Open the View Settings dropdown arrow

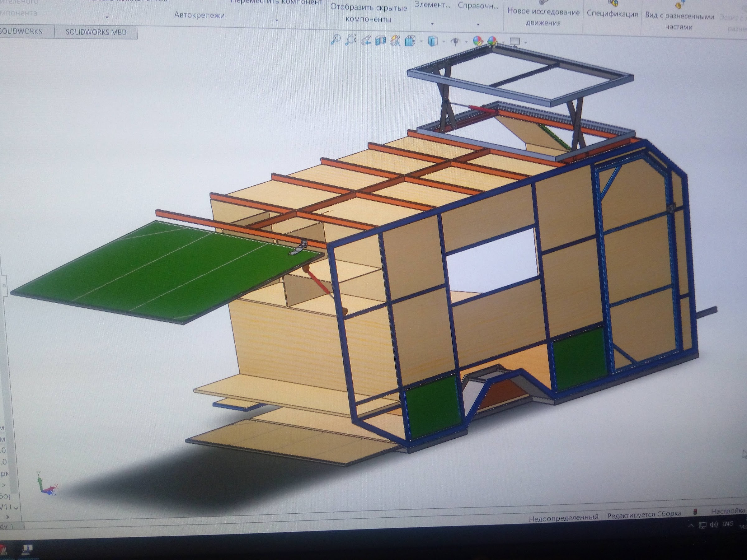525,43
